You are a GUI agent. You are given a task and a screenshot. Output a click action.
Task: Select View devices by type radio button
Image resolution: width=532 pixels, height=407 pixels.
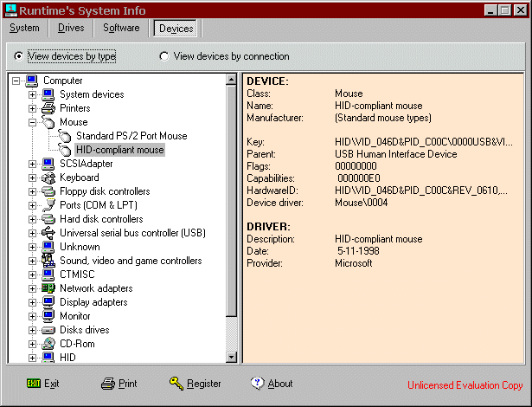(19, 56)
